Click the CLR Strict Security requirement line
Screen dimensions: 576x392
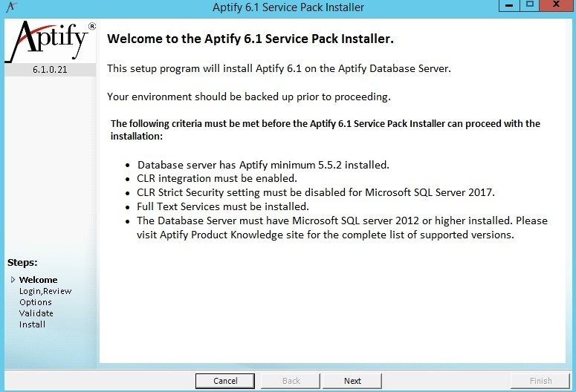(316, 192)
